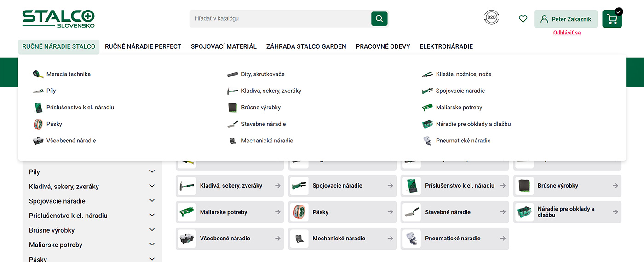
Task: Click the riveter icon by Spojovacie náradie in the dropdown
Action: [428, 91]
